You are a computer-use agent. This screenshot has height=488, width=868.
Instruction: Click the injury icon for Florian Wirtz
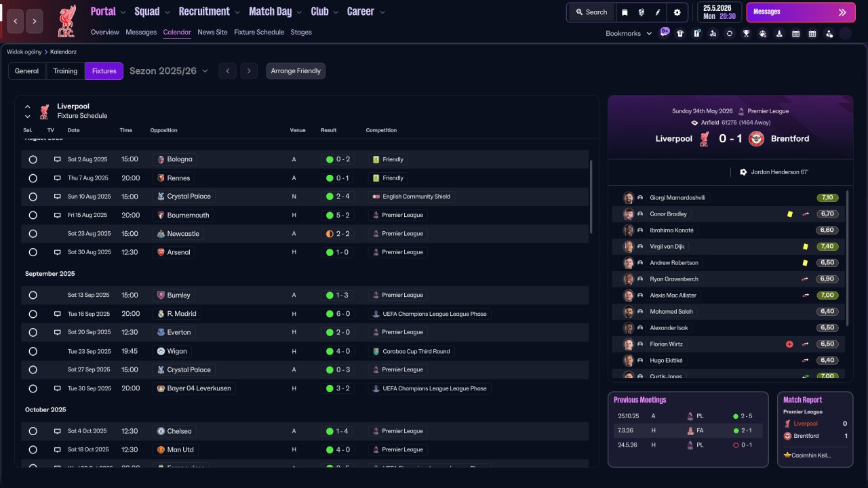point(789,344)
